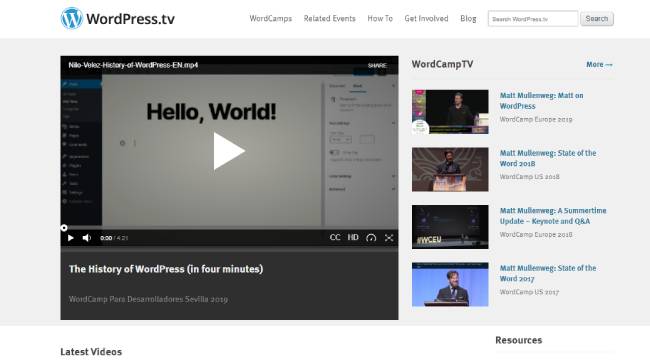Open the Matt Mullenweg: Matt on WordPress link
This screenshot has height=360, width=650.
(541, 101)
